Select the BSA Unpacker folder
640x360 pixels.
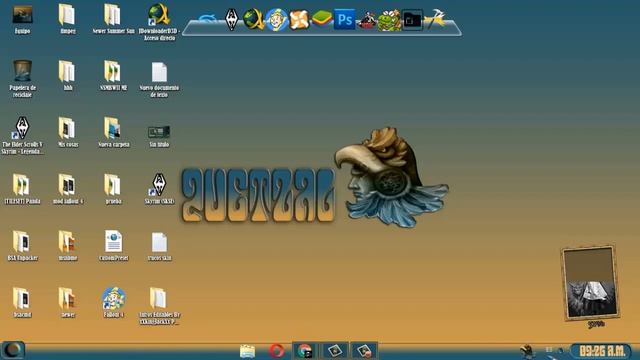(x=21, y=242)
